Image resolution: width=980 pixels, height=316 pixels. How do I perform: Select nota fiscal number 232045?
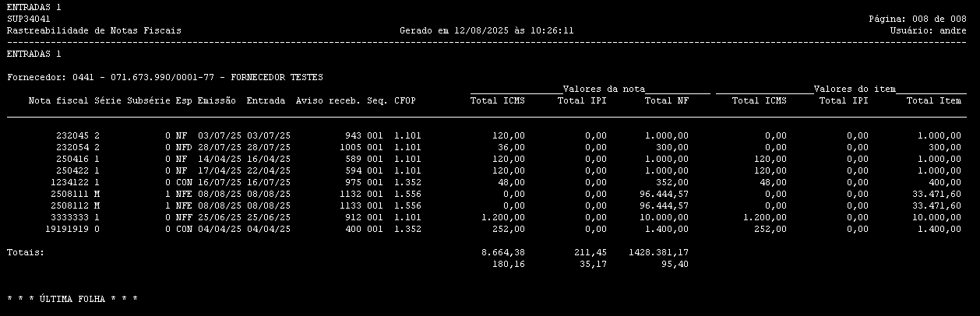click(72, 135)
